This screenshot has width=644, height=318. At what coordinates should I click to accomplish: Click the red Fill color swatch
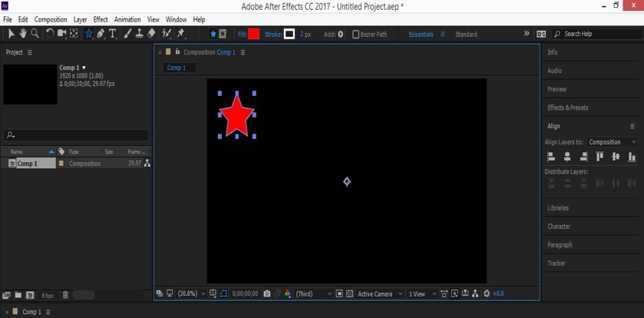(253, 34)
